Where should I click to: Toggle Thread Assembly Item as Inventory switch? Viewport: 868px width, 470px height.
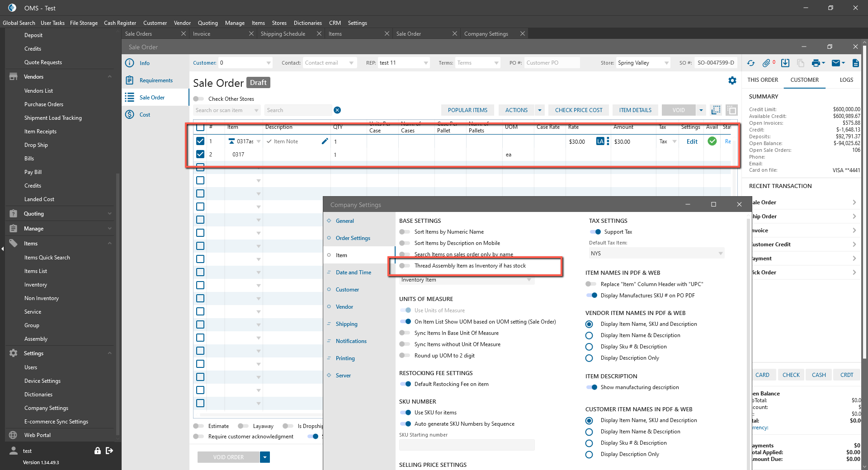click(x=405, y=266)
